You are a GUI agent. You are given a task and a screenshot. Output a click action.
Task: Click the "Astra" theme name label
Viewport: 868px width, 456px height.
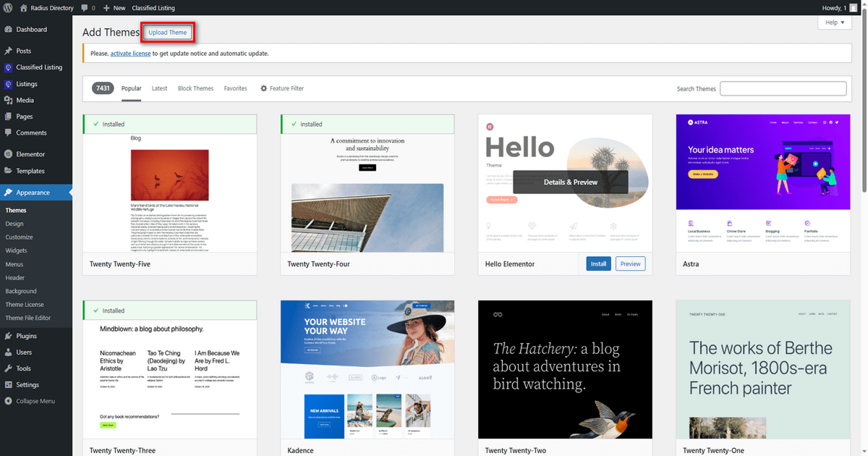point(691,264)
